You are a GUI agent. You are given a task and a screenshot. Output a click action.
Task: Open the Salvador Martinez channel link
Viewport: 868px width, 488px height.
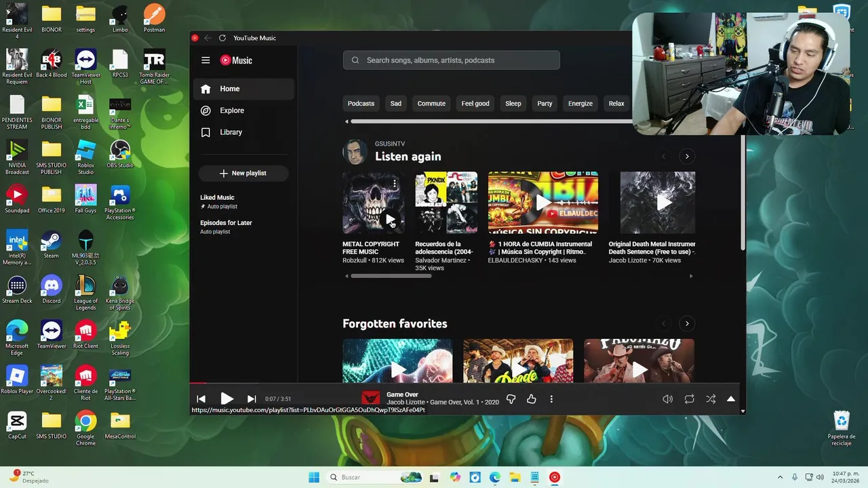coord(441,260)
